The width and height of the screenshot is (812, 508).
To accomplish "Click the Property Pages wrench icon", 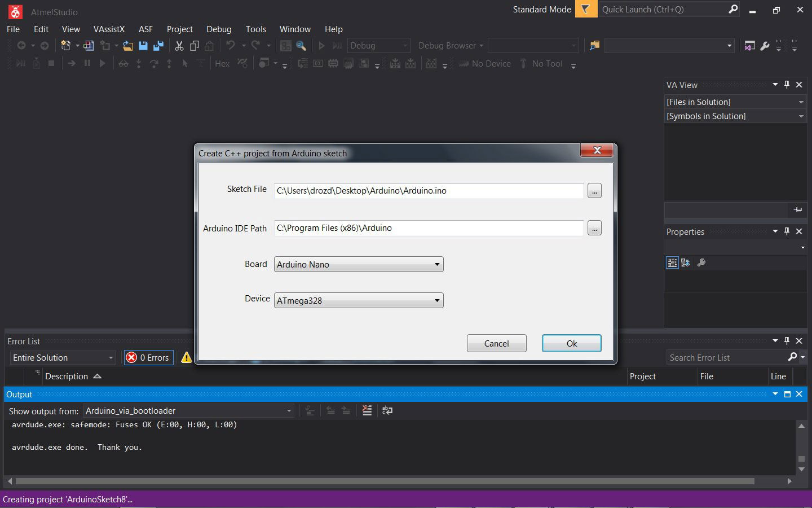I will pos(701,262).
